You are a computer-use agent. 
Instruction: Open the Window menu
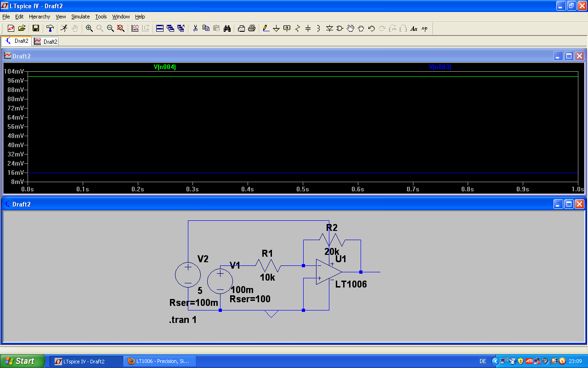pyautogui.click(x=121, y=17)
